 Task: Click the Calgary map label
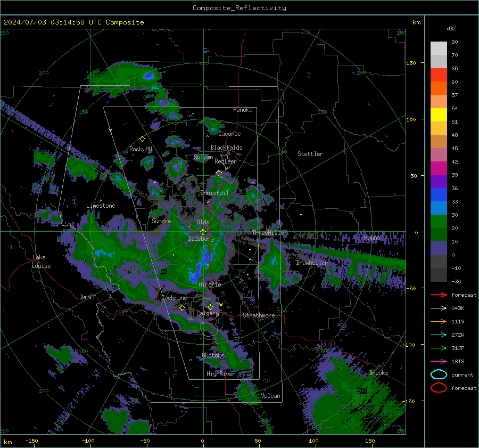pos(208,313)
